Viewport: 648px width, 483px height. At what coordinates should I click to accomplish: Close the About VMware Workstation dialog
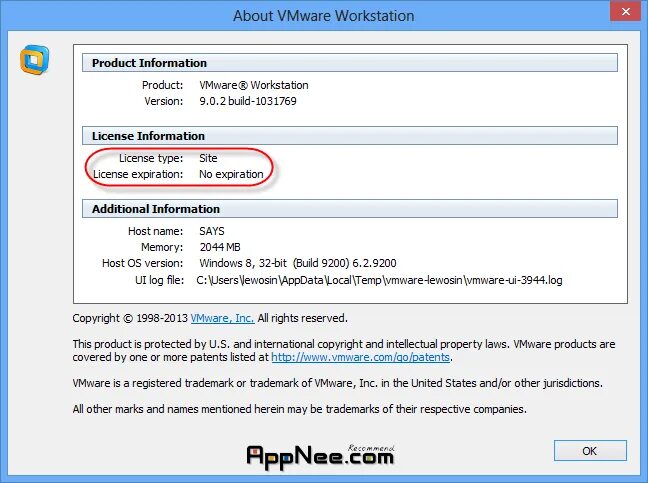626,11
